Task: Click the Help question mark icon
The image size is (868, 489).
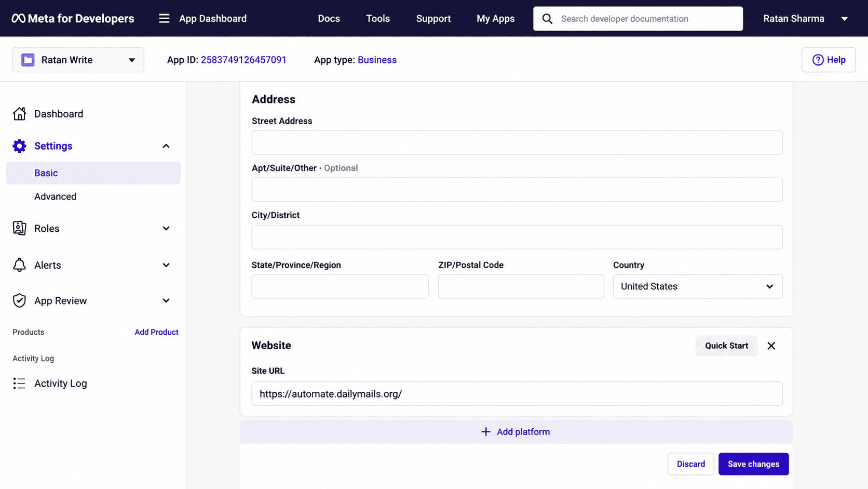Action: [818, 60]
